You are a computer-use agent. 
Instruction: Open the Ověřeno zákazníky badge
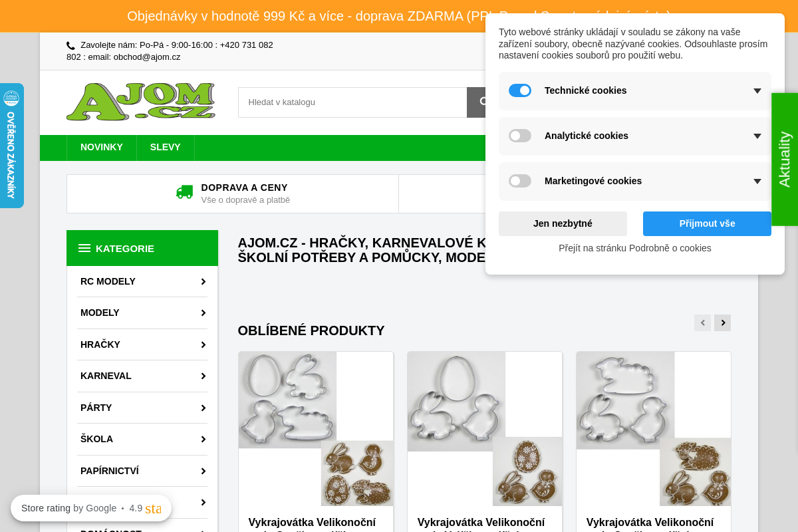click(x=11, y=146)
